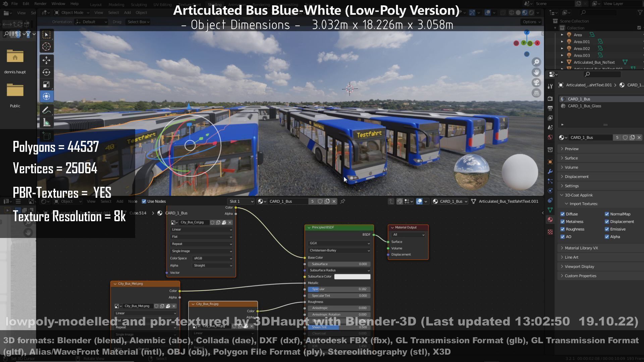Viewport: 644px width, 362px height.
Task: Select the Select Box tool
Action: (x=47, y=35)
